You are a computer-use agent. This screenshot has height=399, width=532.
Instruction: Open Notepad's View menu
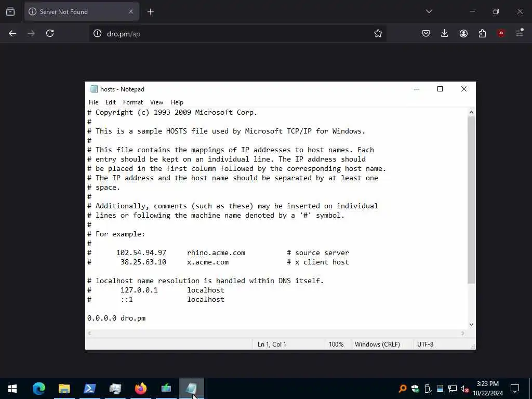pos(156,102)
